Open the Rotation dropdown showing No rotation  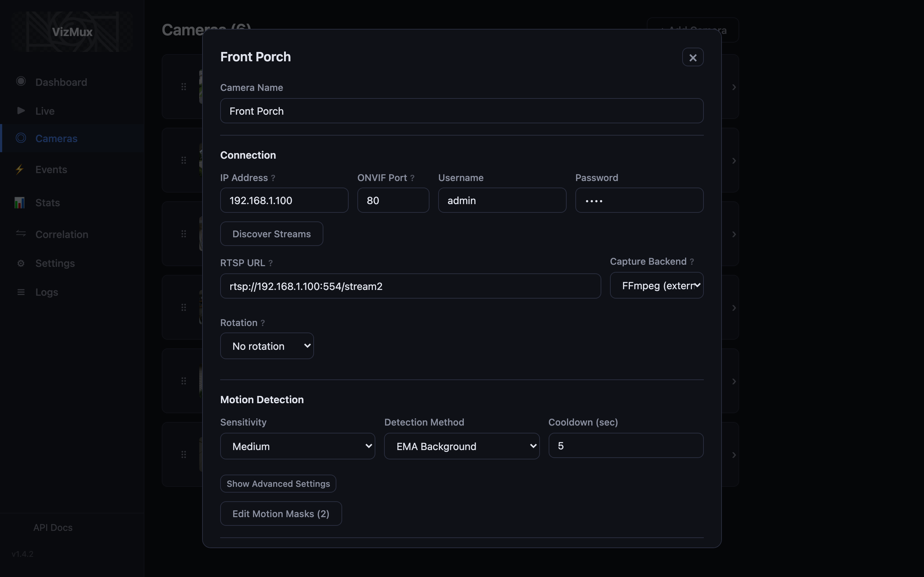point(267,346)
